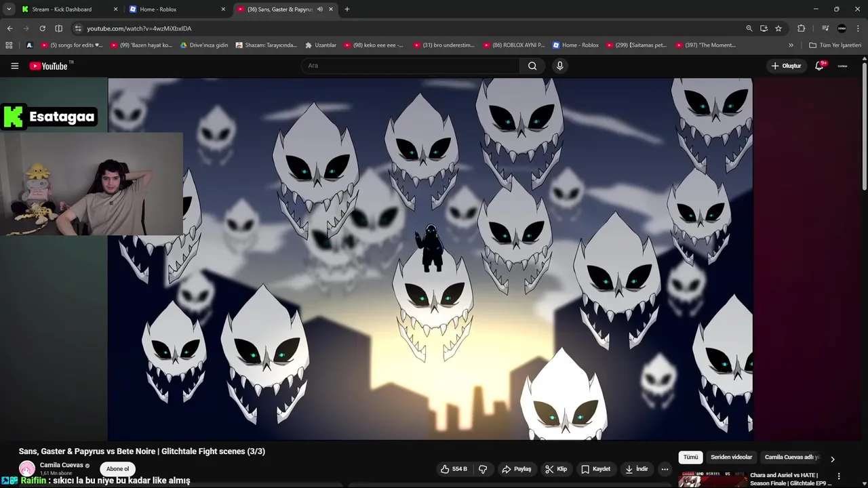Like the video with thumbs-up 554 B
Screen dimensions: 868x488
pyautogui.click(x=454, y=469)
